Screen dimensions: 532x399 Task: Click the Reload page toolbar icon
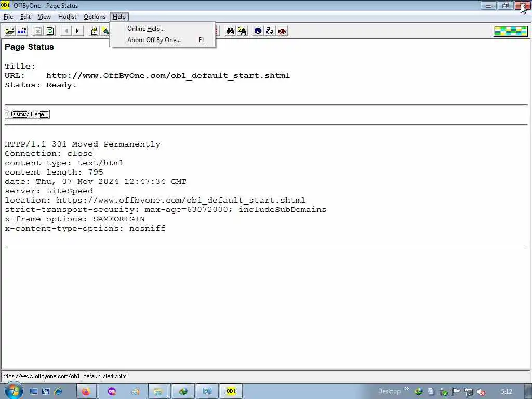(x=50, y=31)
